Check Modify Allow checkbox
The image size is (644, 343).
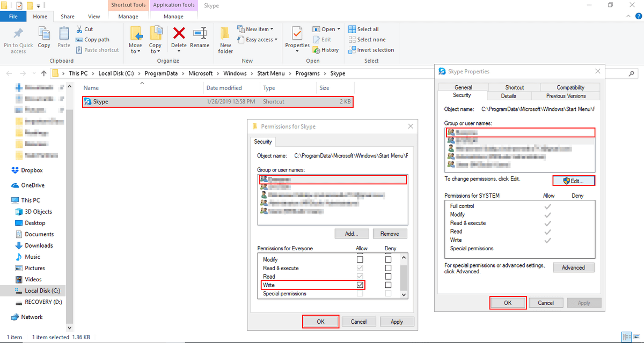pyautogui.click(x=360, y=259)
